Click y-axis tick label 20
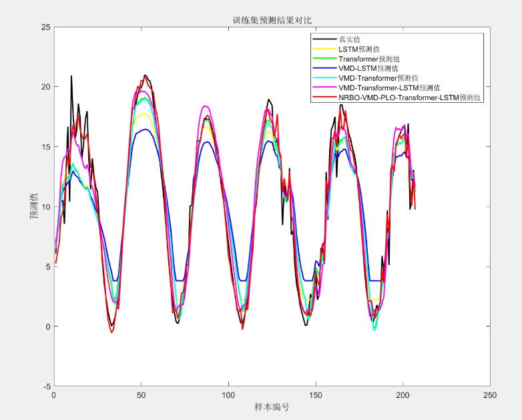 point(46,87)
